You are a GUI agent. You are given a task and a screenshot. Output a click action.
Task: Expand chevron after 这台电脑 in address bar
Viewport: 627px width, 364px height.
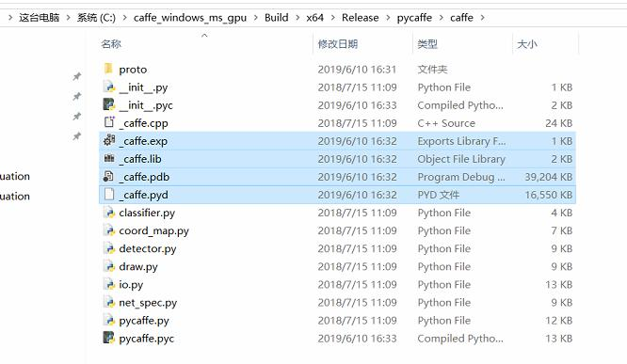pyautogui.click(x=69, y=18)
